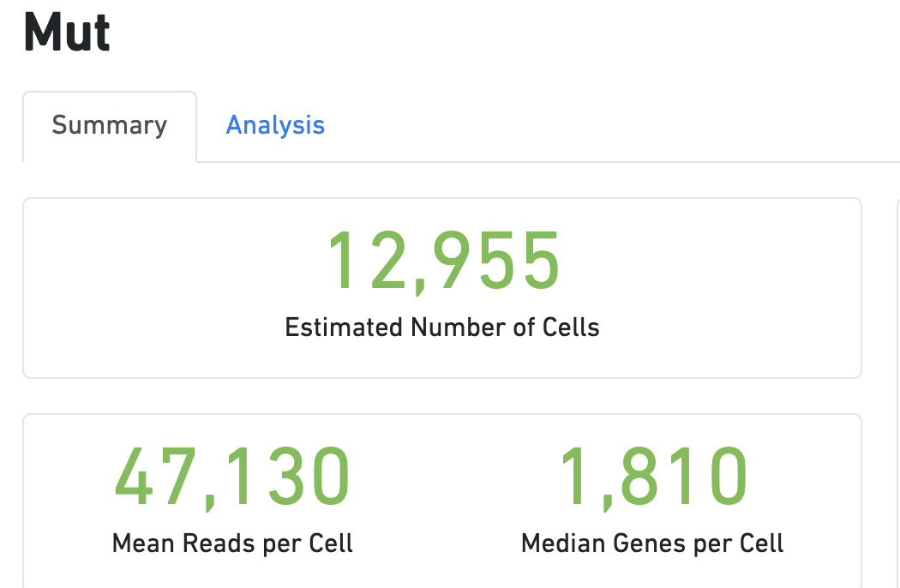Click the "Mut" sample title heading

[67, 33]
